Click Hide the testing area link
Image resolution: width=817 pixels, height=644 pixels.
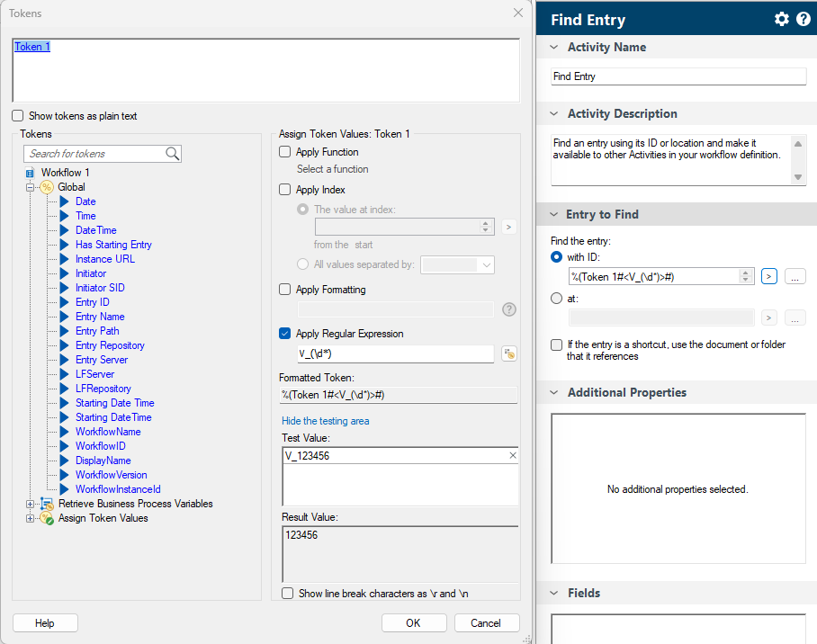(x=325, y=421)
